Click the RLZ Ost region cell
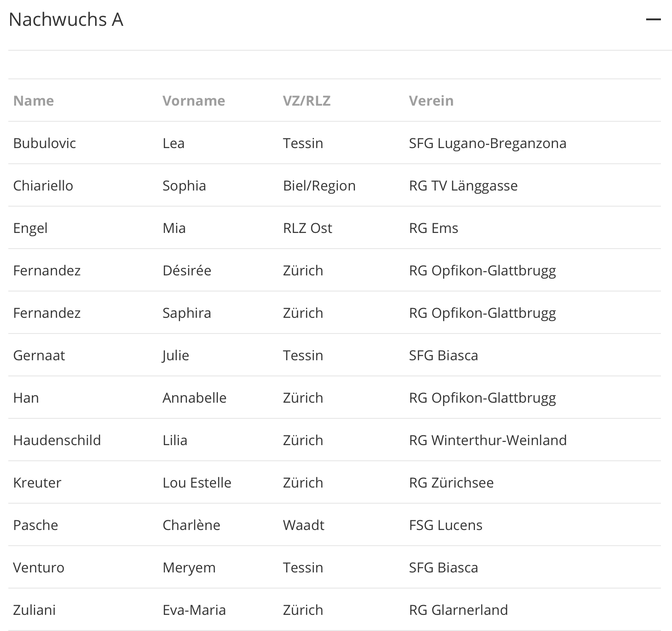 pyautogui.click(x=307, y=228)
